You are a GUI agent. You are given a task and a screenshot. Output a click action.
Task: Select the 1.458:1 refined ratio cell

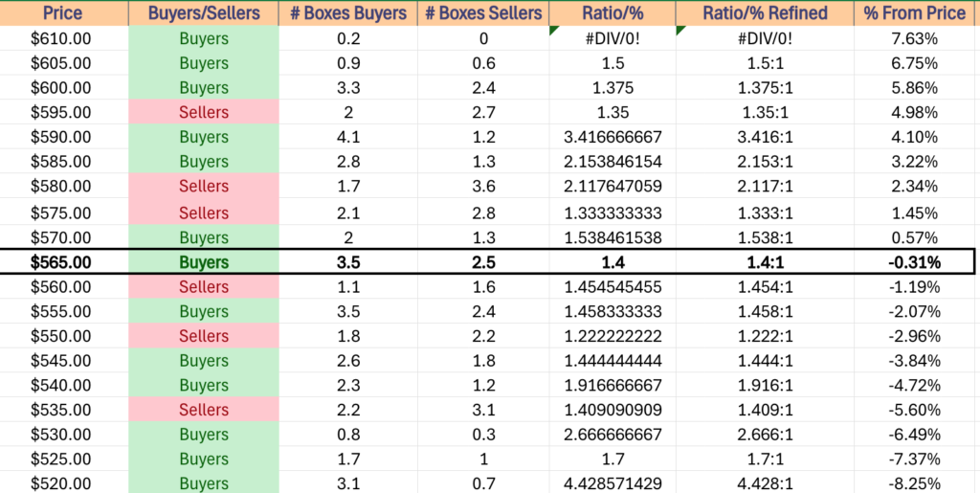click(x=765, y=311)
